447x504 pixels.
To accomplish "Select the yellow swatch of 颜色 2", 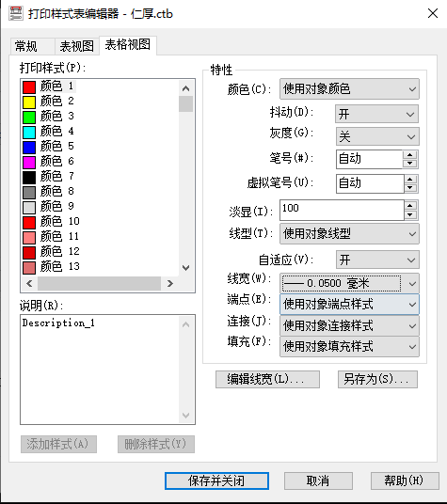I will 29,102.
